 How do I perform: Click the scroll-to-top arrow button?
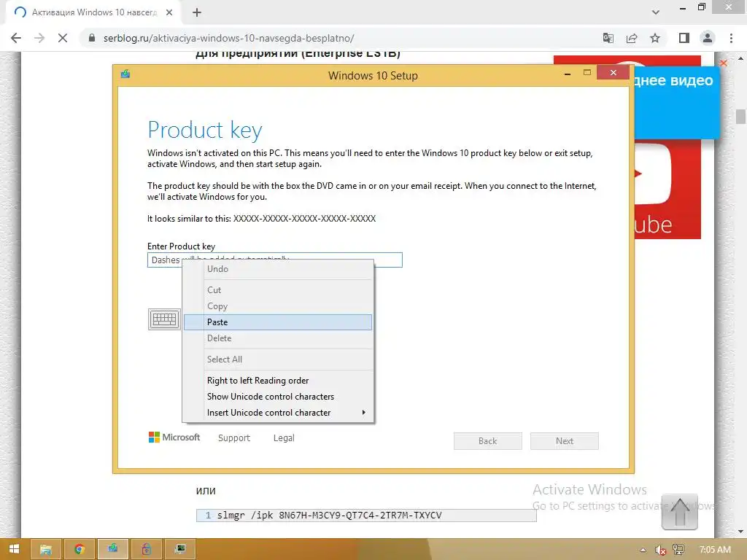pyautogui.click(x=679, y=513)
